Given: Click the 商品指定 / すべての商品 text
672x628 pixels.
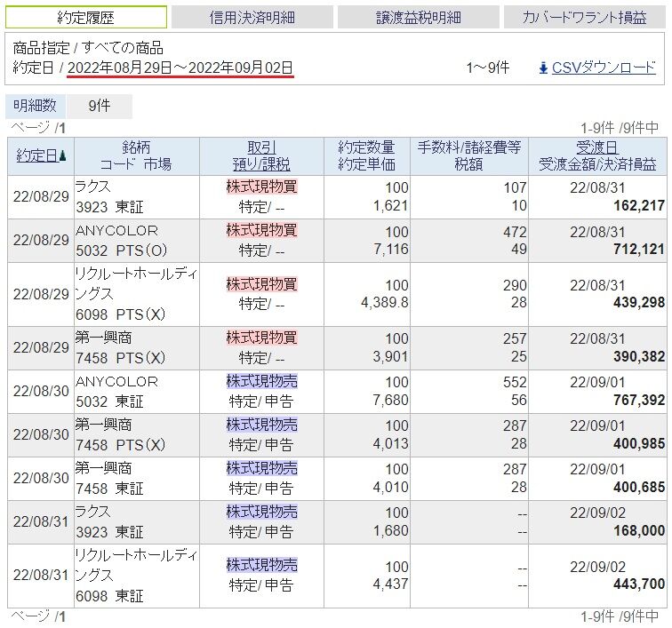Looking at the screenshot, I should 88,48.
